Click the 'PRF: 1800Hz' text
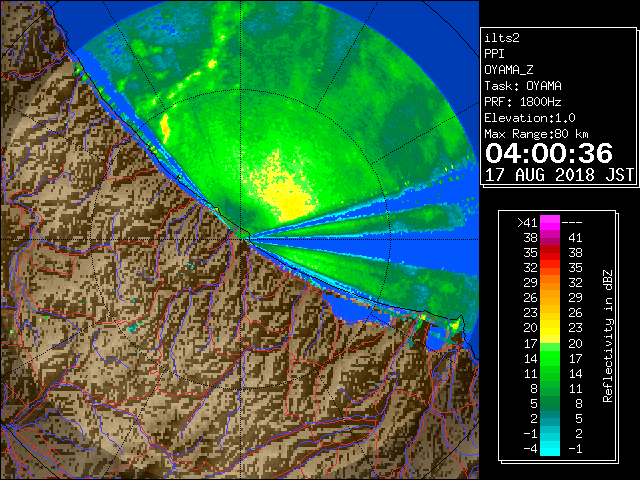The image size is (640, 480). click(523, 102)
